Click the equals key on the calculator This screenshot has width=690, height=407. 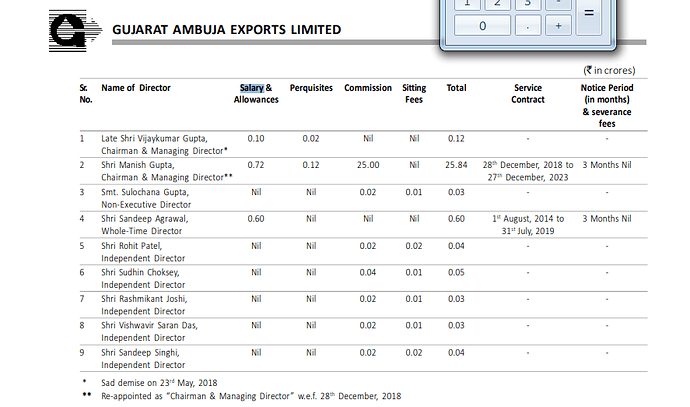(x=589, y=13)
